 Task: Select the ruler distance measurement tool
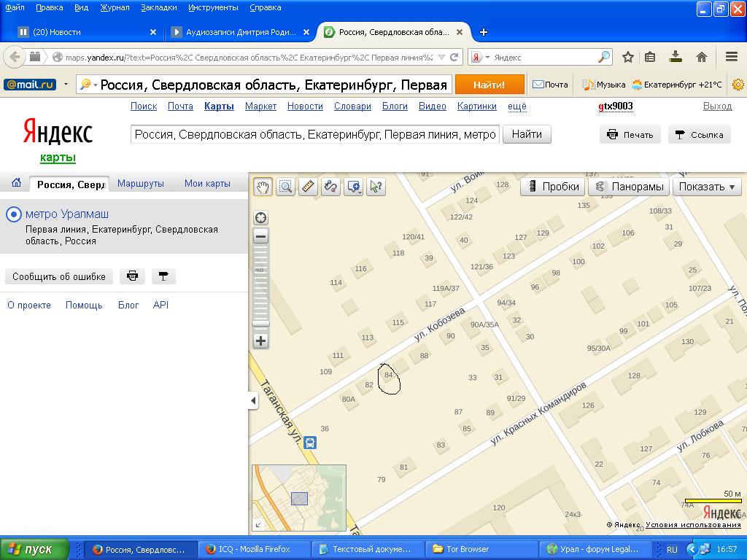click(308, 187)
